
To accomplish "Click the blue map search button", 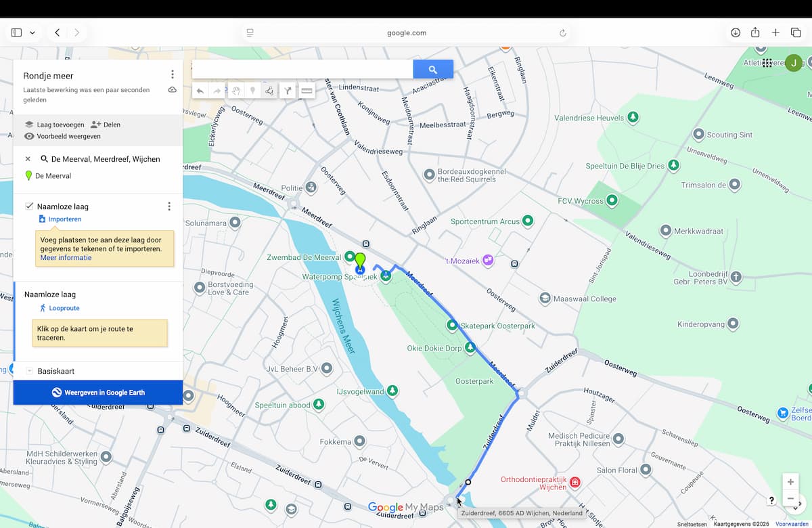I will tap(433, 69).
